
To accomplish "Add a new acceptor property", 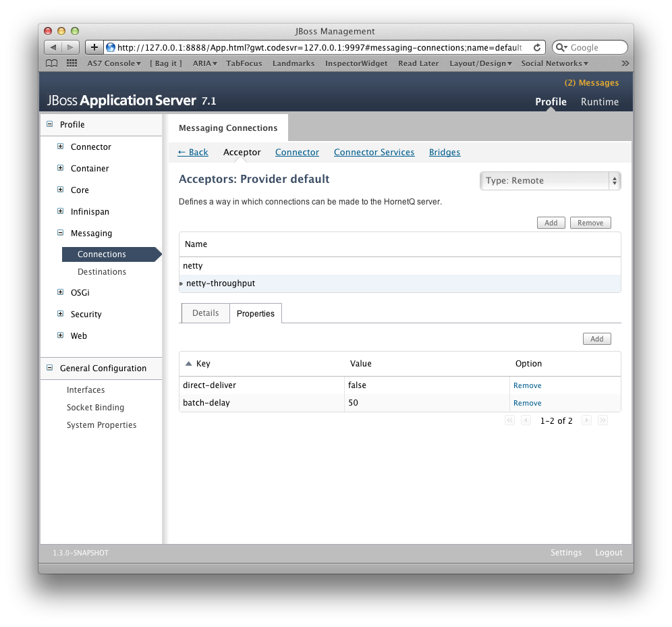I will (x=597, y=339).
